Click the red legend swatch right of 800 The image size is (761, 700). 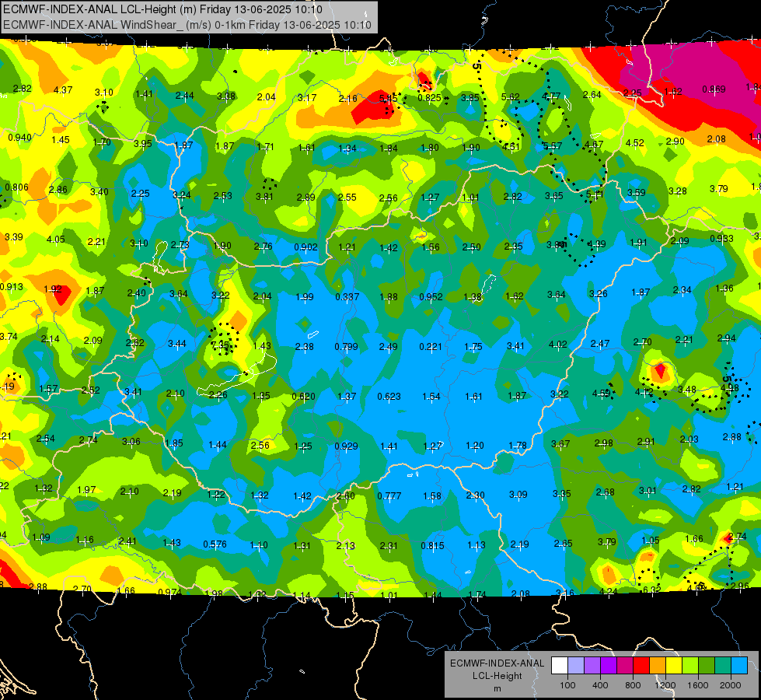641,666
